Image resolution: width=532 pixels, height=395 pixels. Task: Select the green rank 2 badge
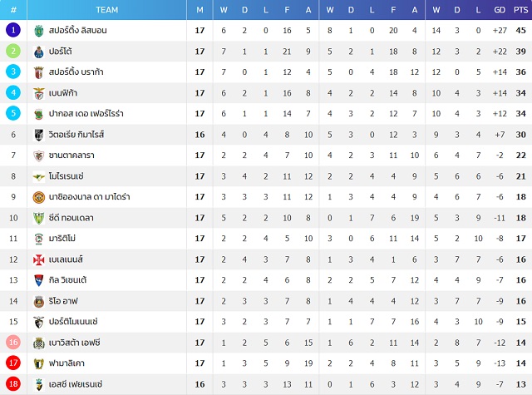[x=13, y=52]
